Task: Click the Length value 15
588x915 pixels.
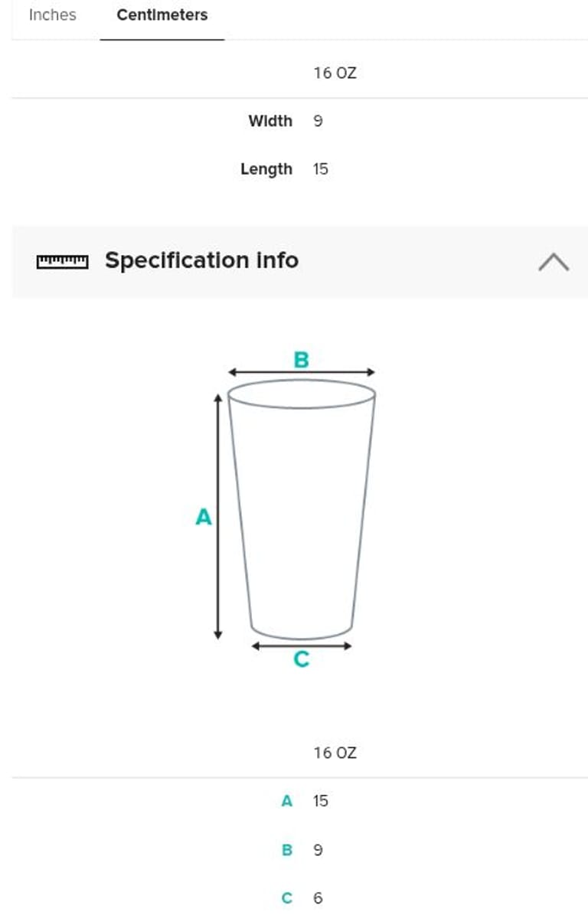Action: click(x=320, y=169)
